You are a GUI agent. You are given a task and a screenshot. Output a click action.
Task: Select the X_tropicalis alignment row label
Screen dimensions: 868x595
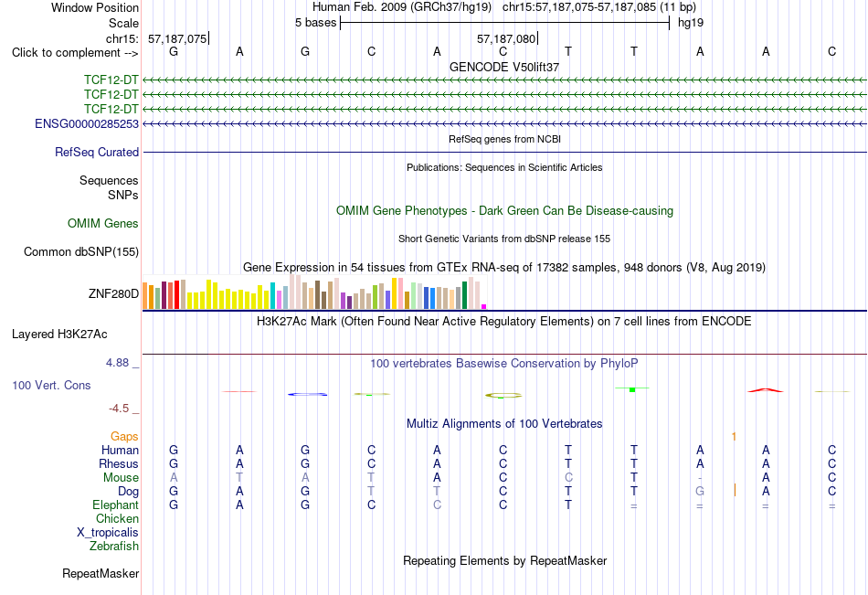coord(108,533)
